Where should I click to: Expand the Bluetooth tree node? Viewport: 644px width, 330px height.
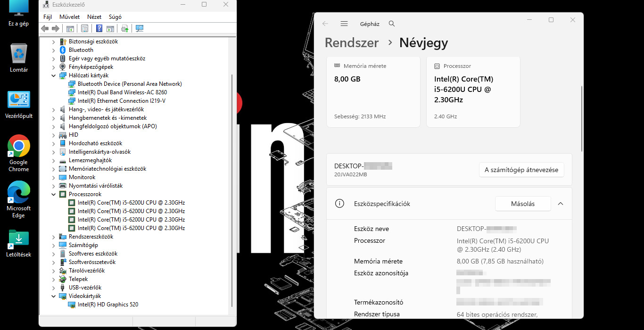tap(54, 50)
